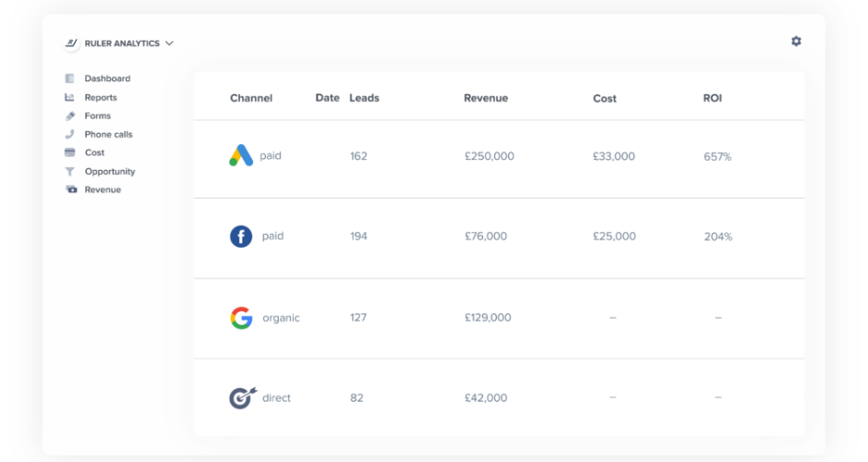
Task: Go to the Opportunity section
Action: pos(110,171)
